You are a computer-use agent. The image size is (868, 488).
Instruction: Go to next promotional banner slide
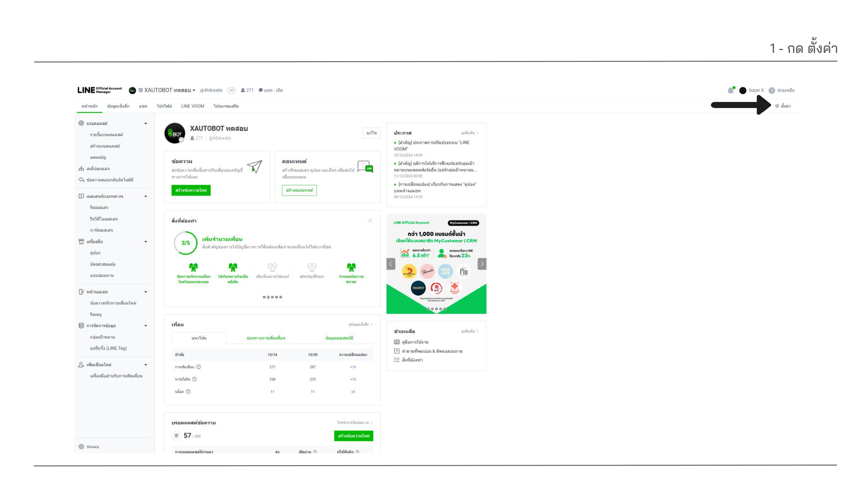pos(482,264)
